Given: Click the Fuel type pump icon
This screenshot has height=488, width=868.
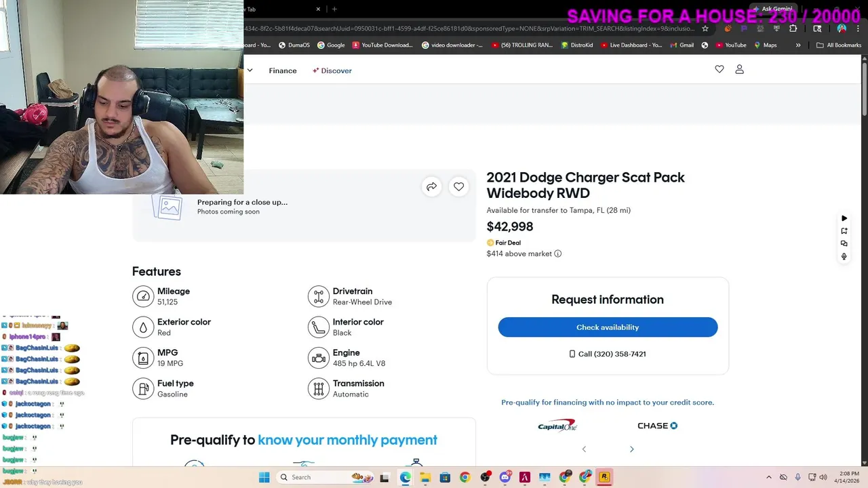Looking at the screenshot, I should tap(143, 388).
